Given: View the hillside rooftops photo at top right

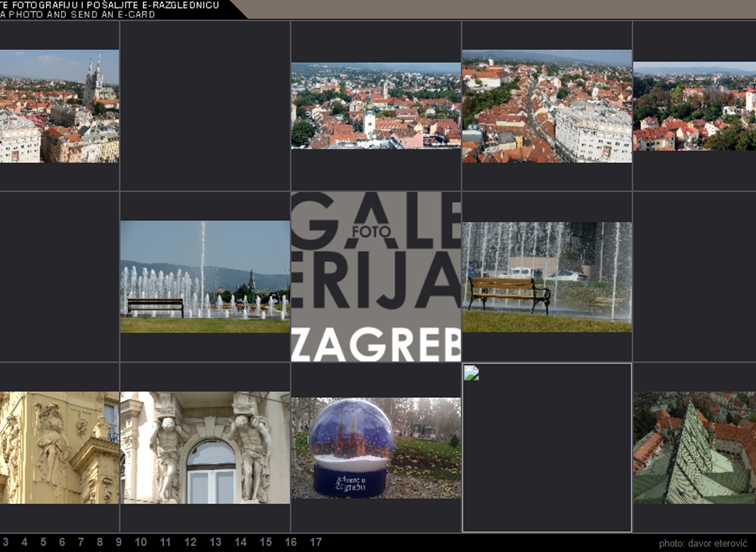Looking at the screenshot, I should click(x=694, y=106).
